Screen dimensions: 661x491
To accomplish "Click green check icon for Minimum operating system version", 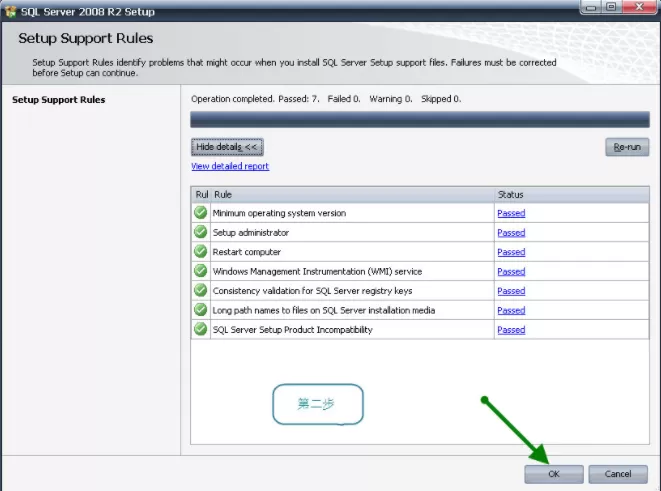I will pos(201,212).
